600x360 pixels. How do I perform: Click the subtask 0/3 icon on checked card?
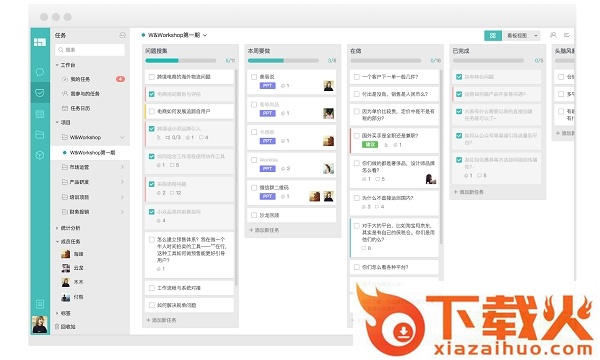coord(168,137)
